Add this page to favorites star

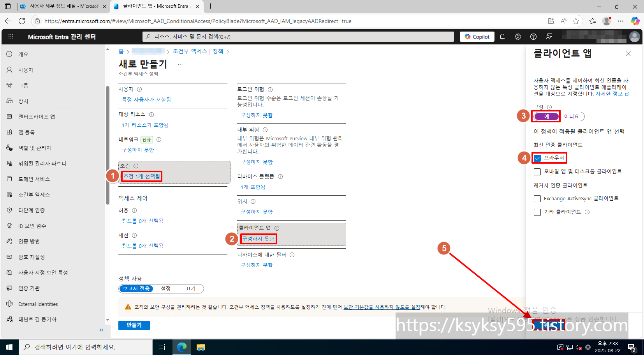pos(576,21)
